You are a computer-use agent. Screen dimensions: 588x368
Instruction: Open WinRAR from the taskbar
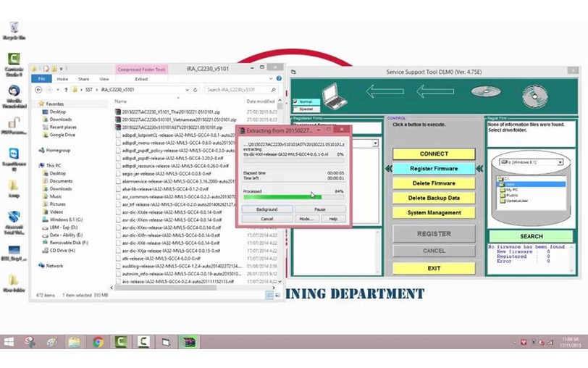click(189, 342)
